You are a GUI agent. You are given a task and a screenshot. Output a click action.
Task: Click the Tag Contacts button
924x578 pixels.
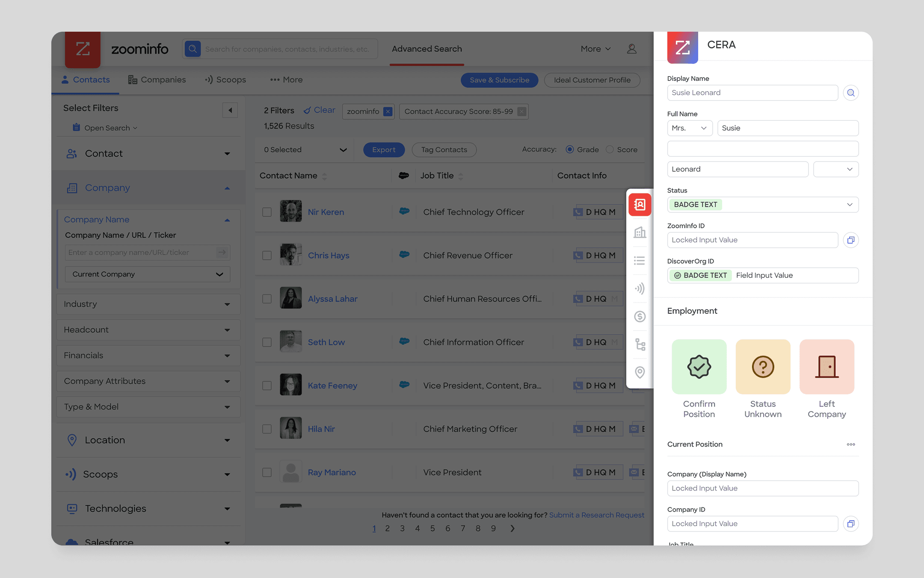[x=444, y=150]
